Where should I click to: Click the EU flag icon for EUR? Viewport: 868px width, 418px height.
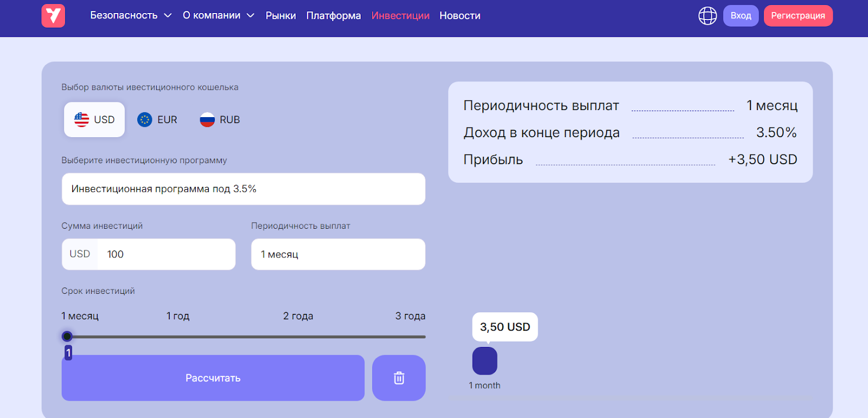(145, 120)
